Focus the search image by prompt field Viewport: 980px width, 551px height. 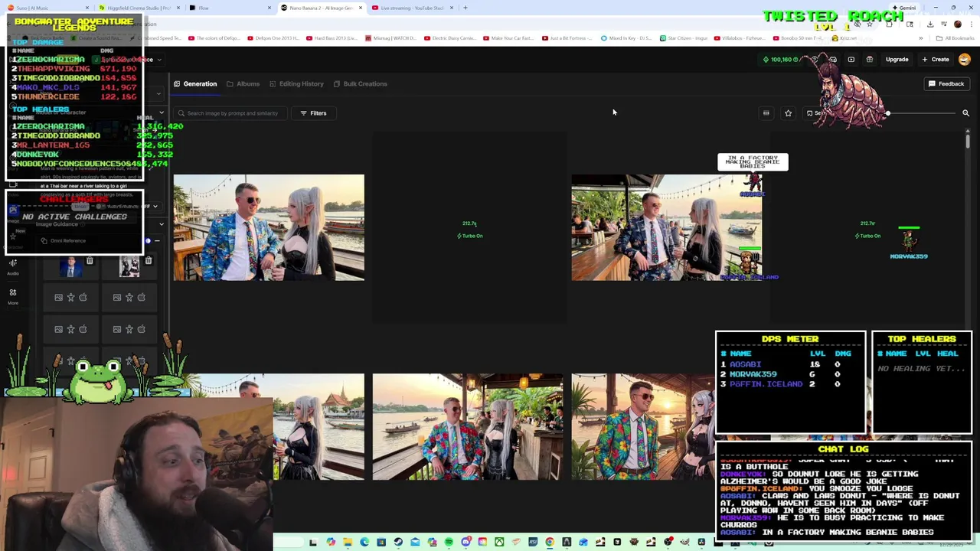click(x=231, y=113)
